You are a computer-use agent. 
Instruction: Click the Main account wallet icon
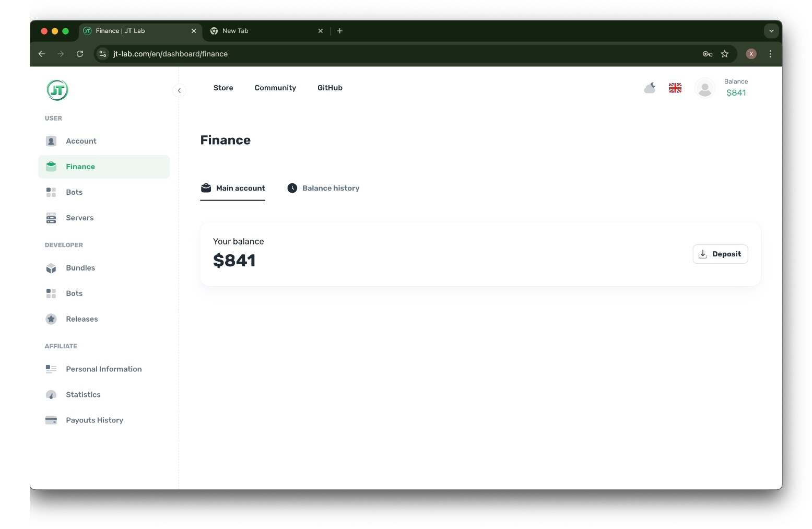tap(206, 188)
